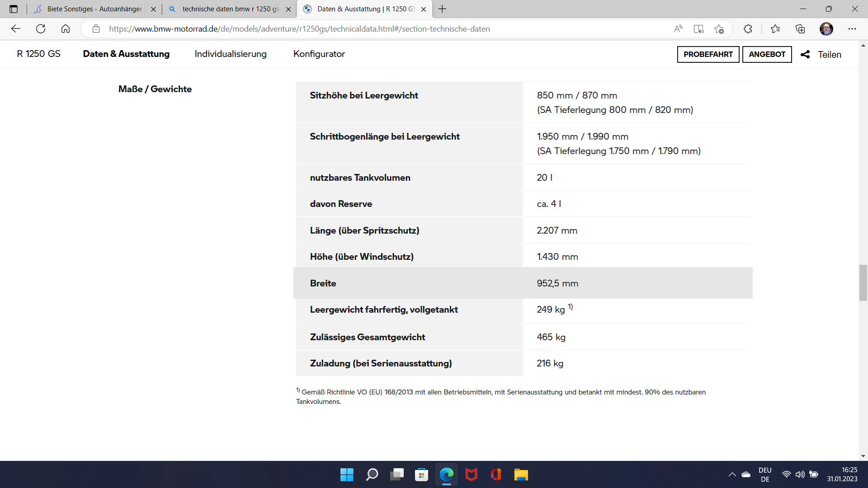
Task: Open the Windows Start menu
Action: click(347, 474)
